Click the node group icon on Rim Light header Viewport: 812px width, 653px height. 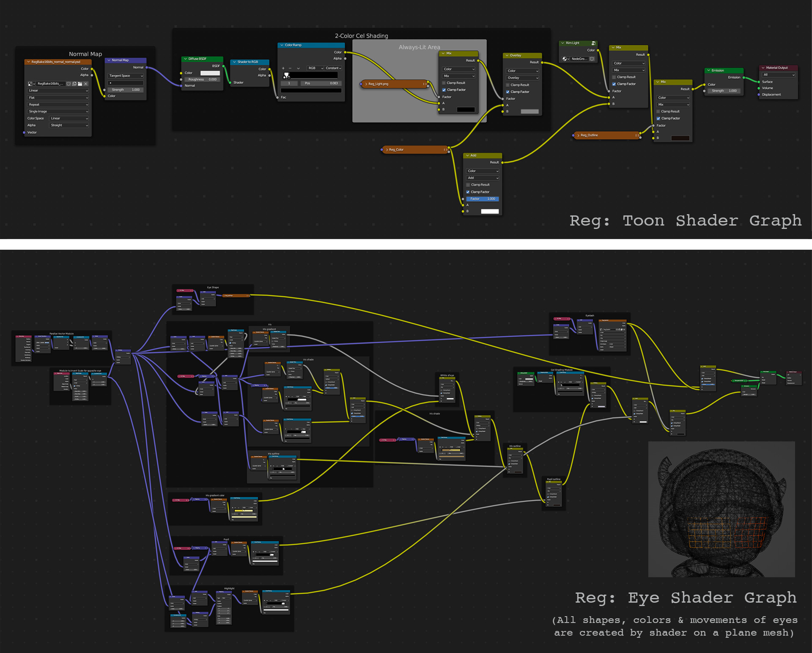pyautogui.click(x=593, y=43)
